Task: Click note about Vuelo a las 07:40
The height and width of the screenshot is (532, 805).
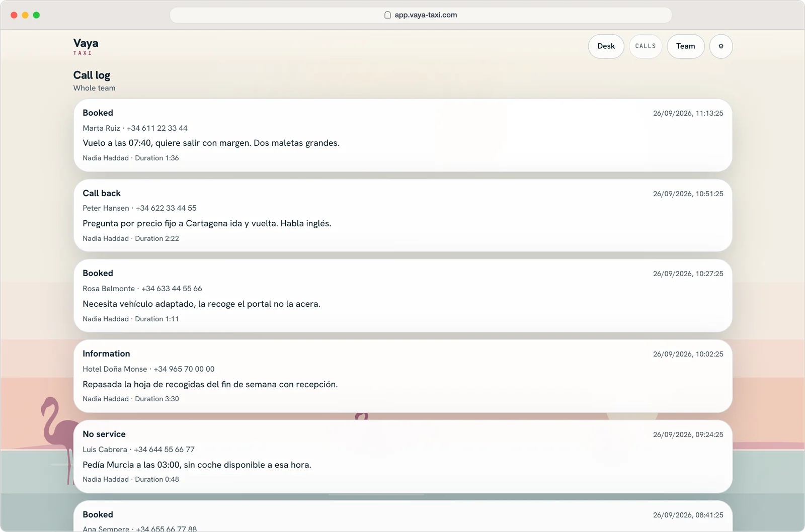Action: click(x=211, y=143)
